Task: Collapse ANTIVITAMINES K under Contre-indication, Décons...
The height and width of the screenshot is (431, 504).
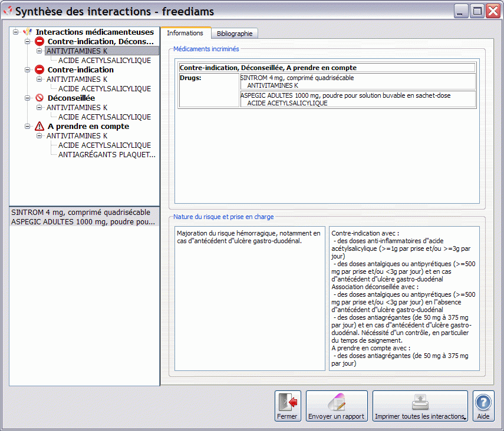Action: coord(39,51)
